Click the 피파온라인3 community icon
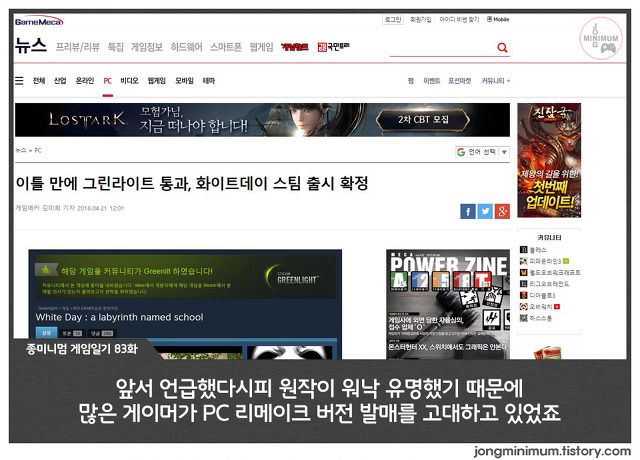640x460 pixels. click(524, 261)
